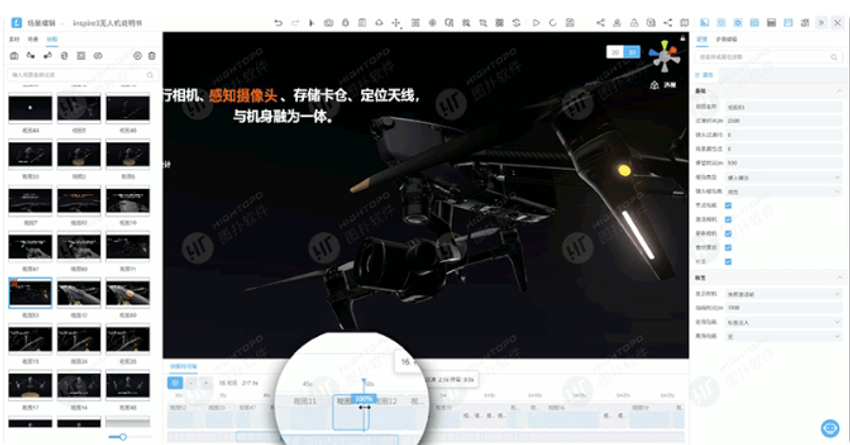Click the chain link icon in left panel toolbar

[x=98, y=55]
